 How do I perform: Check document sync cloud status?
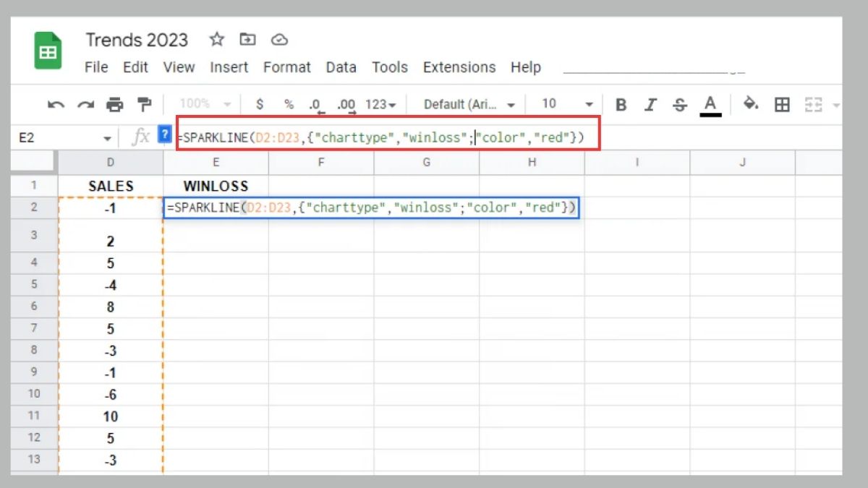tap(279, 40)
